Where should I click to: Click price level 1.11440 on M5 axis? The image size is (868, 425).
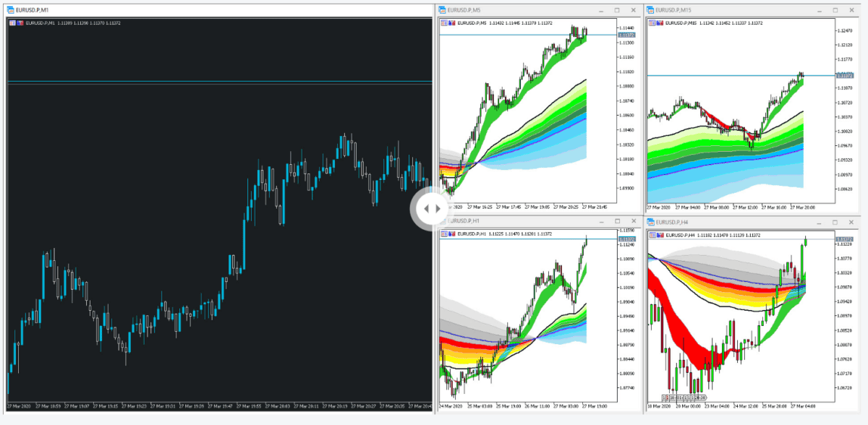(626, 27)
